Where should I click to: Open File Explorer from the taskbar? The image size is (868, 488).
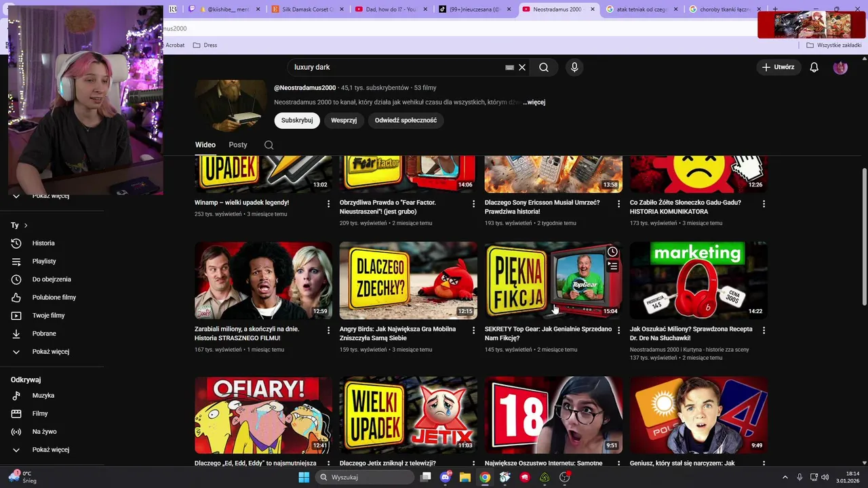465,477
